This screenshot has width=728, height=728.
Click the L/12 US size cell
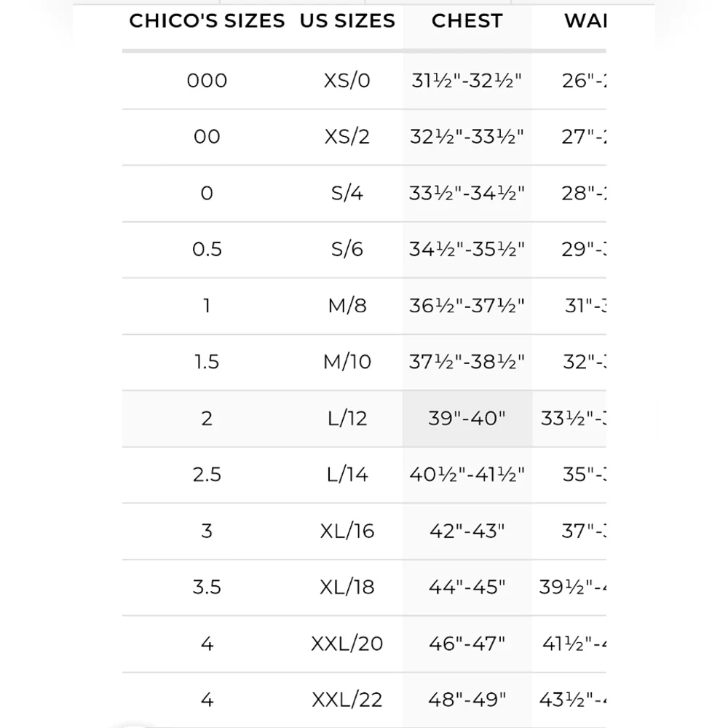pos(347,419)
